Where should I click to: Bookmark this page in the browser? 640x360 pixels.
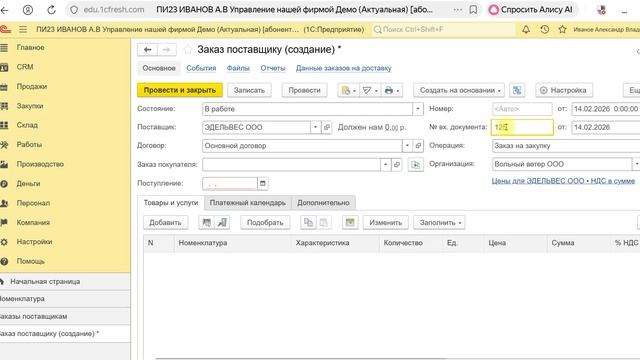point(473,10)
